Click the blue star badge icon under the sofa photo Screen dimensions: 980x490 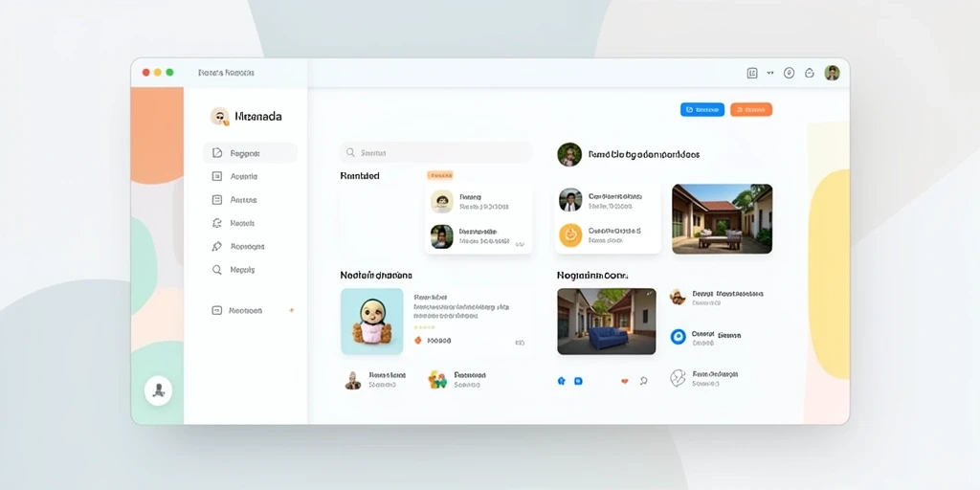click(x=561, y=381)
